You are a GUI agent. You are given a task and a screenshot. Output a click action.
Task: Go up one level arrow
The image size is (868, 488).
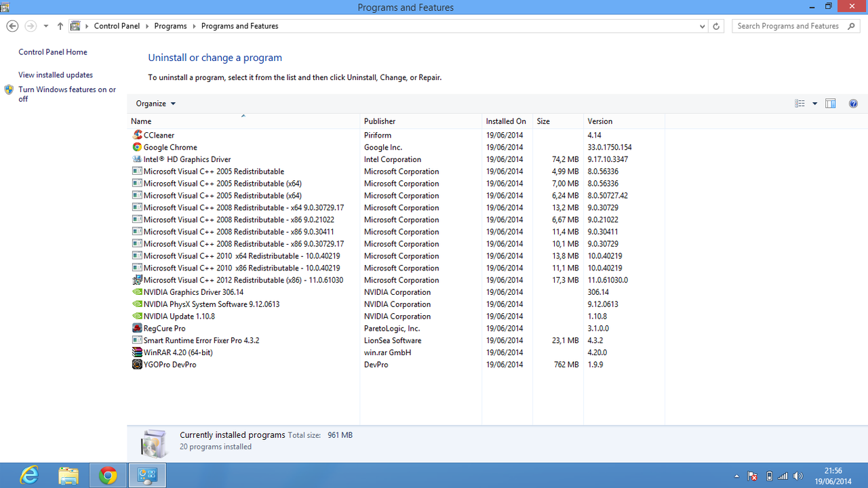[x=60, y=26]
